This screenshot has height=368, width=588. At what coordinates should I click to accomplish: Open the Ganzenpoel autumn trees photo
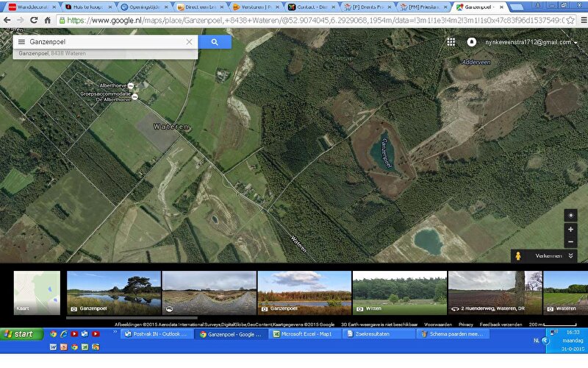point(304,292)
